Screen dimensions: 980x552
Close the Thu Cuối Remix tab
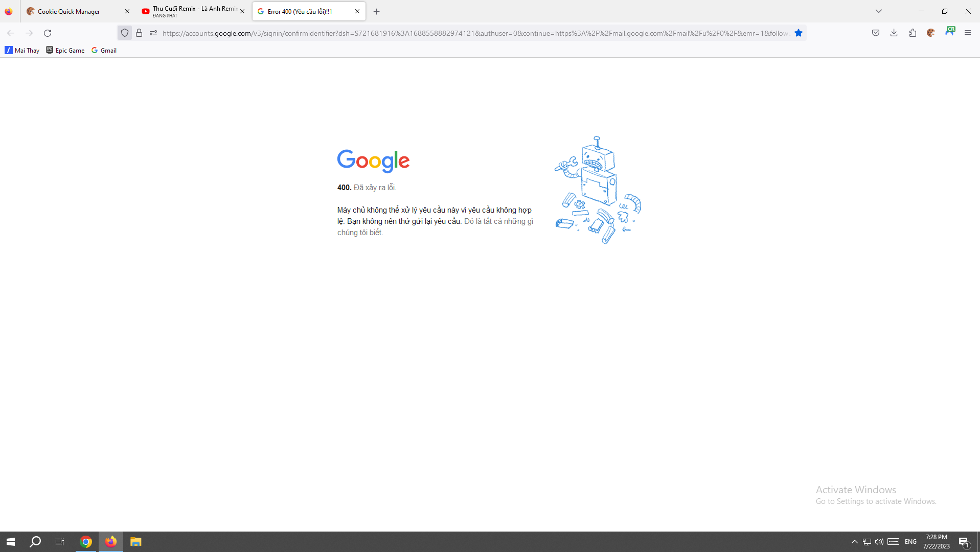coord(242,11)
